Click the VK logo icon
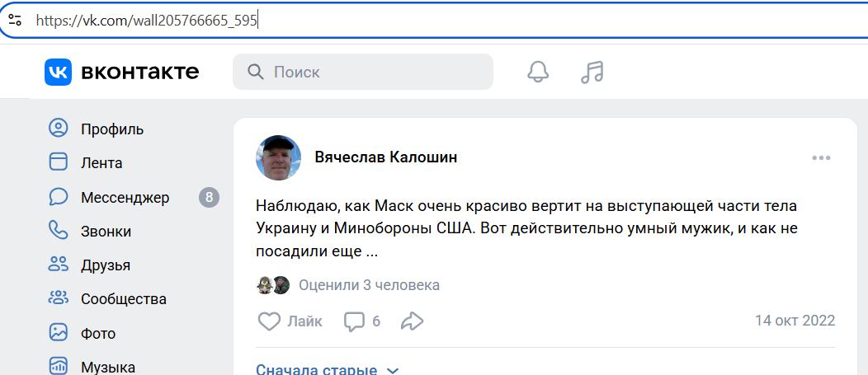The image size is (868, 375). [59, 72]
